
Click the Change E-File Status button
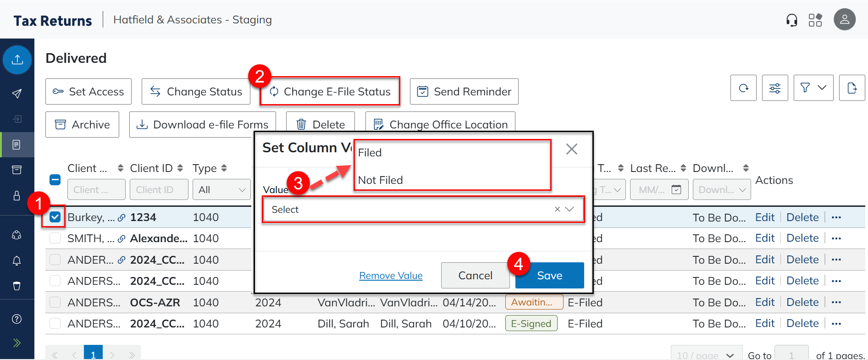(x=330, y=92)
